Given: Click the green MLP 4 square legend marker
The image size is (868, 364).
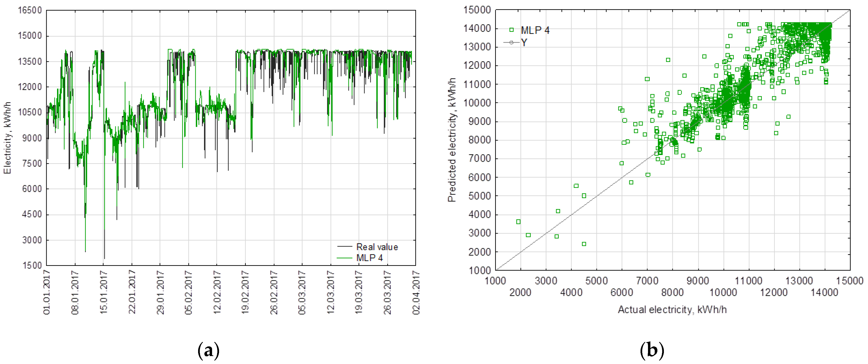Looking at the screenshot, I should (x=511, y=30).
